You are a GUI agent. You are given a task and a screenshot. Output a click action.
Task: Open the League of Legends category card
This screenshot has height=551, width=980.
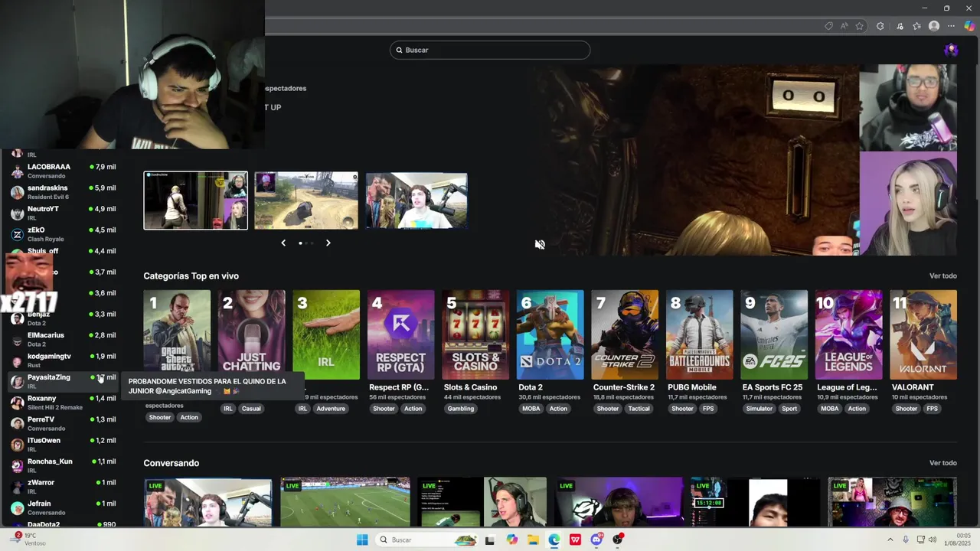pos(848,334)
